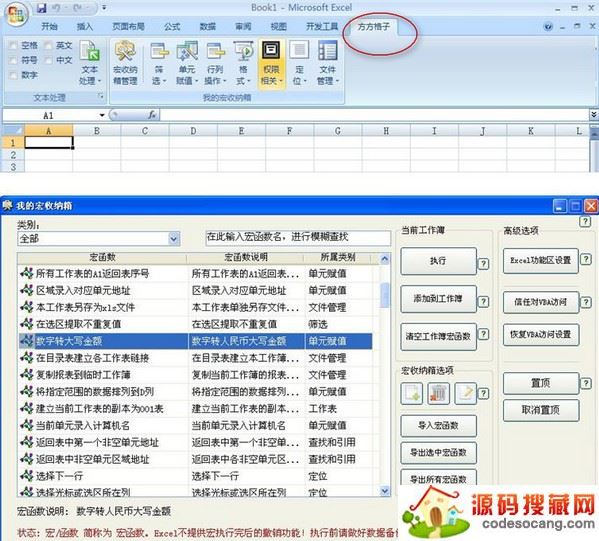
Task: Click help icon next to Excel功能区设置
Action: point(586,259)
